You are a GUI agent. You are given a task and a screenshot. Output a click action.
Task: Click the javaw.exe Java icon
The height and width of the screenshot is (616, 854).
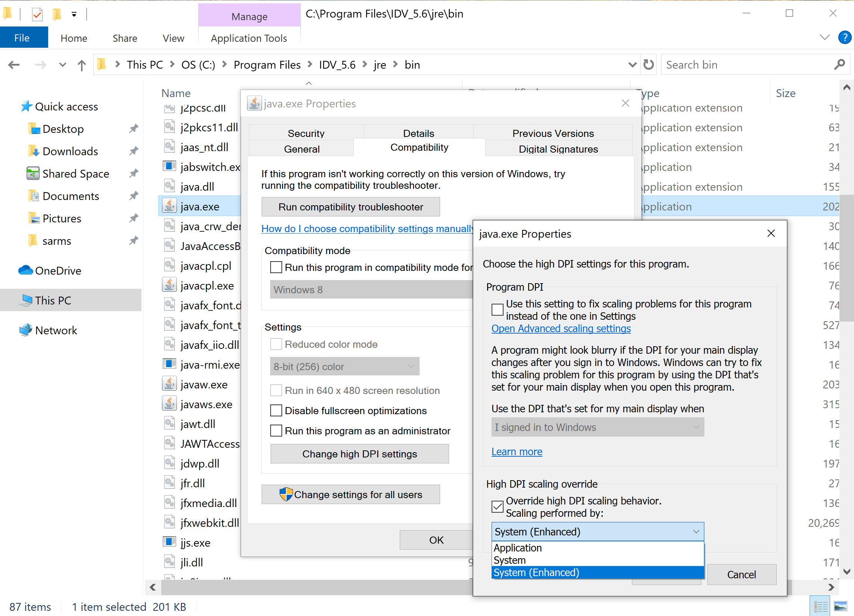(x=169, y=384)
